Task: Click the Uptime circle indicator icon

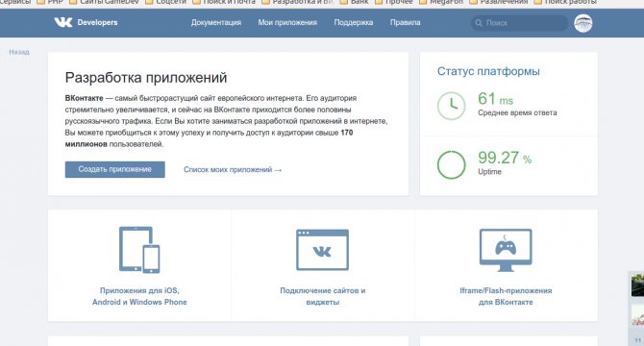Action: point(452,164)
